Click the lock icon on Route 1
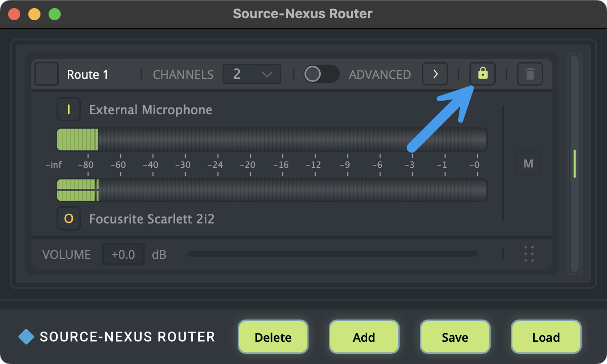Screen dimensions: 607x364 pos(483,74)
